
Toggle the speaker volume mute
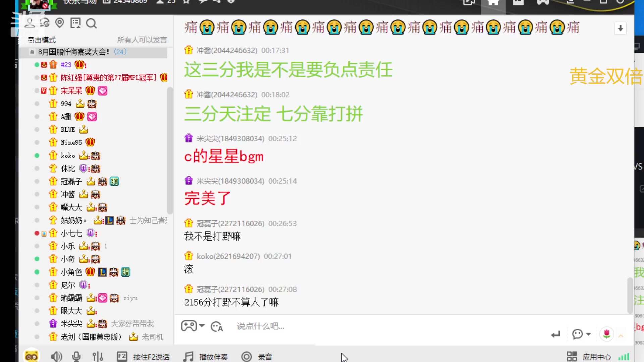pos(56,357)
